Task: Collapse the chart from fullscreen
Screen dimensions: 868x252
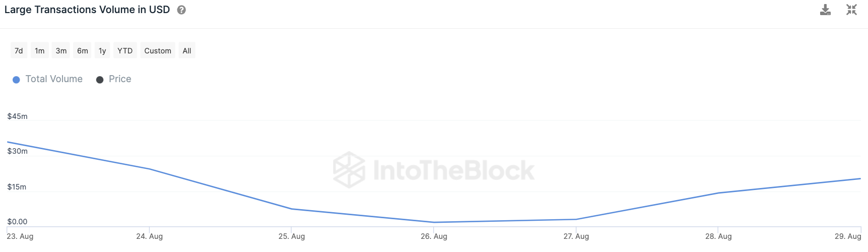Action: pyautogui.click(x=851, y=10)
